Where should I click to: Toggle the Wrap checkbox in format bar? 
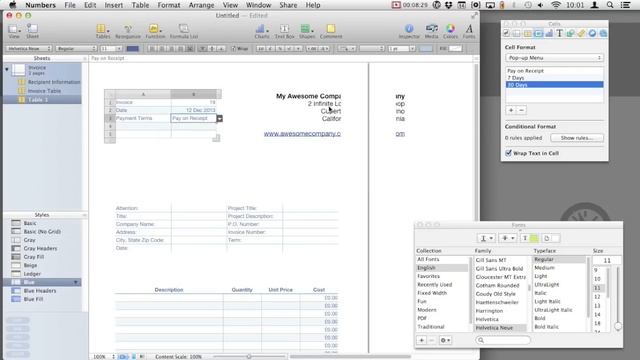[x=234, y=49]
